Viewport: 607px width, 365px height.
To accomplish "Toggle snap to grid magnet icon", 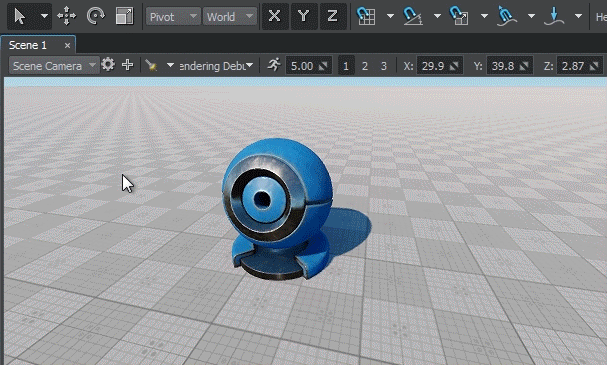I will click(x=366, y=16).
